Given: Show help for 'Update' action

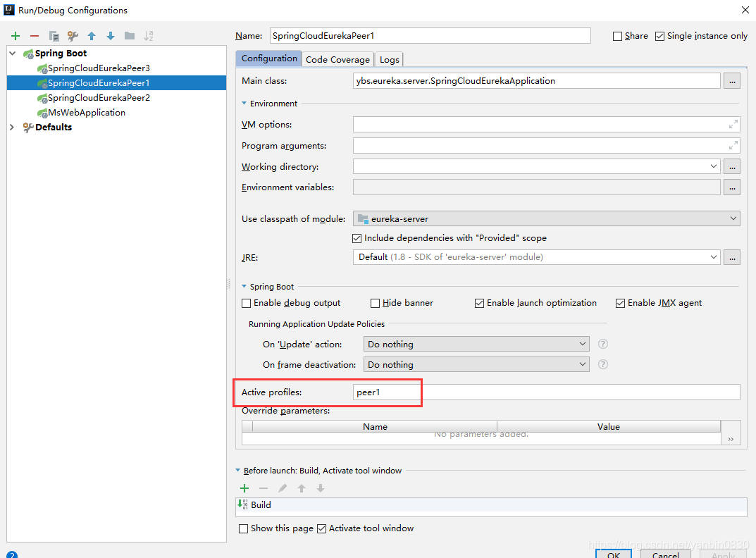Looking at the screenshot, I should click(x=602, y=344).
